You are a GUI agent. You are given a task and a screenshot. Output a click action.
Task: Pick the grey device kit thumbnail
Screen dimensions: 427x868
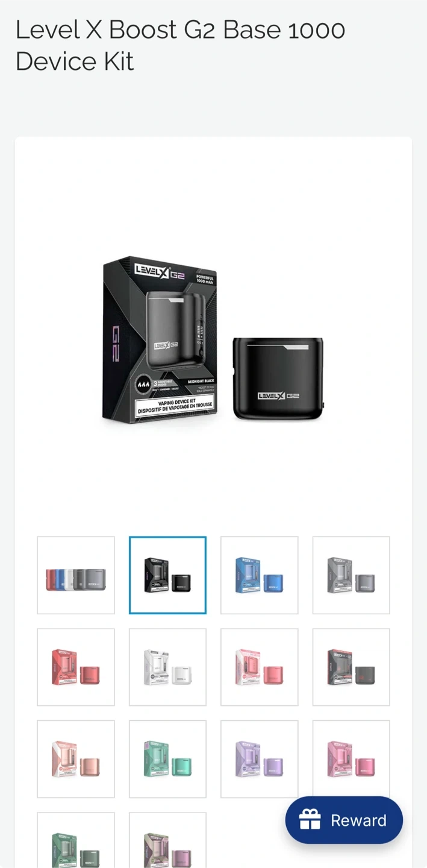pyautogui.click(x=351, y=575)
